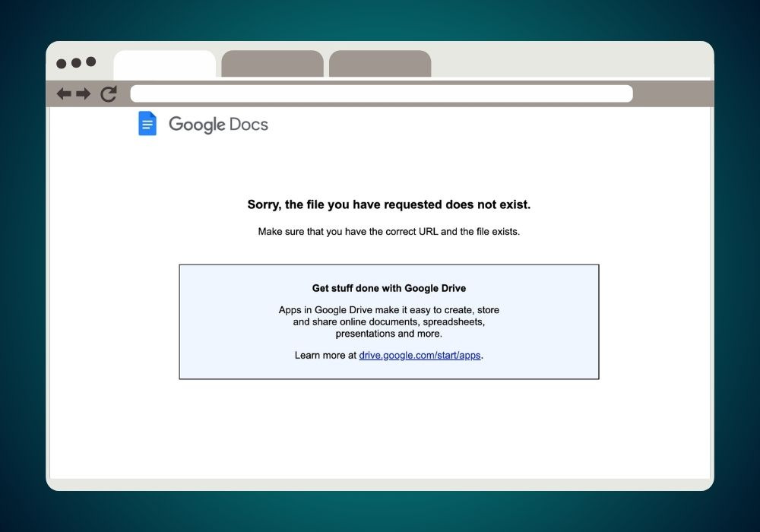Click the 'Apps in Google Drive' paragraph
760x532 pixels.
(x=388, y=321)
